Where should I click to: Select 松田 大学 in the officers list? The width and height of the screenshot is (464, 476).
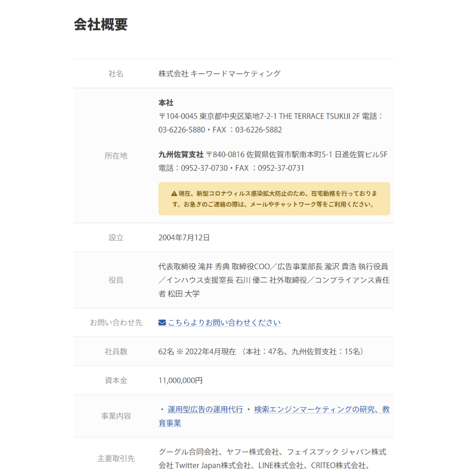pyautogui.click(x=184, y=294)
